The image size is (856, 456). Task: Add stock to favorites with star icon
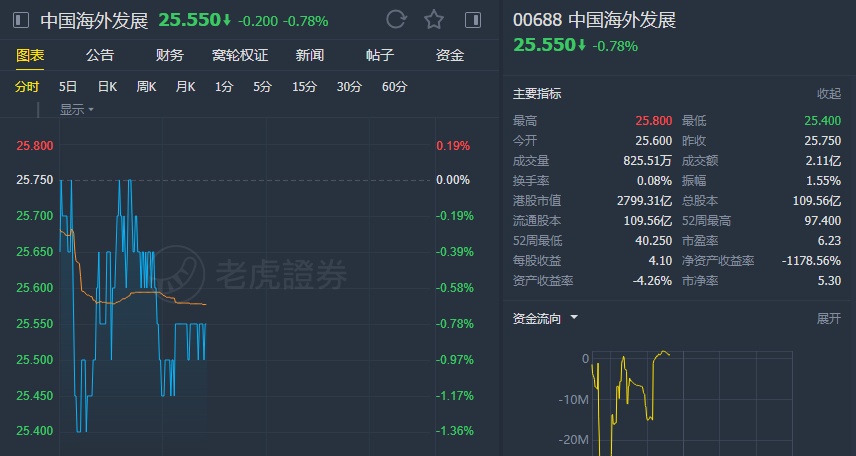[x=434, y=20]
